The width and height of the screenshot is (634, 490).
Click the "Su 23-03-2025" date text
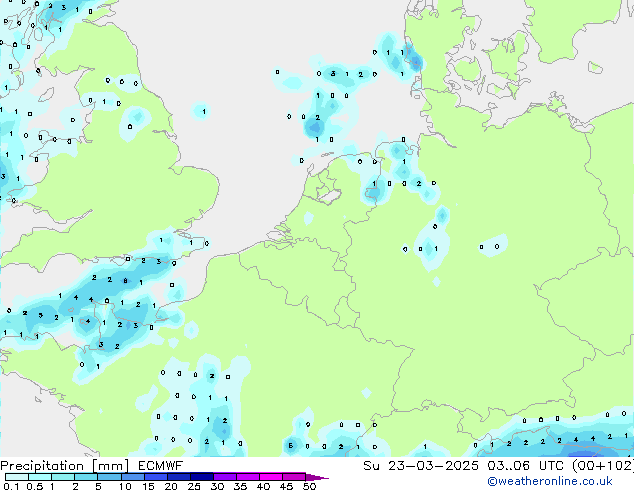tap(421, 466)
